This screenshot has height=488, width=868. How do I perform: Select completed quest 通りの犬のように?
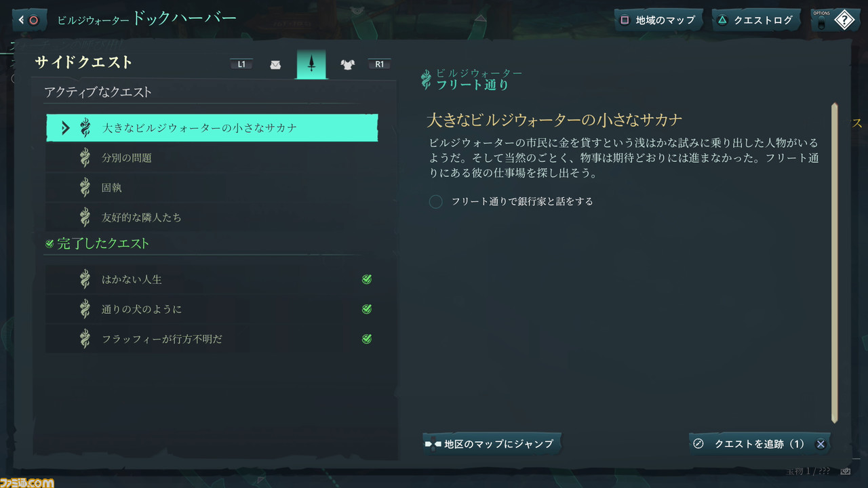pyautogui.click(x=212, y=309)
